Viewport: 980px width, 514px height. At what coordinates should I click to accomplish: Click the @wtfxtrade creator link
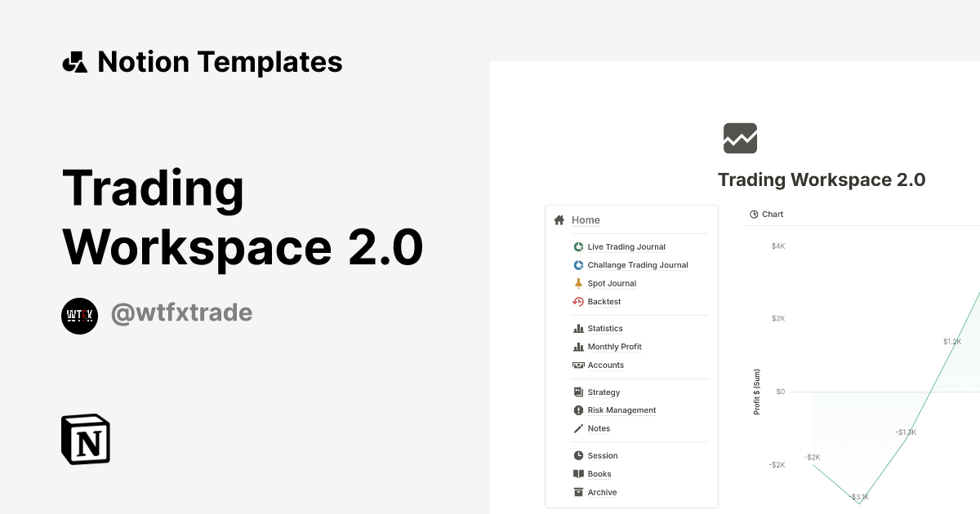181,313
